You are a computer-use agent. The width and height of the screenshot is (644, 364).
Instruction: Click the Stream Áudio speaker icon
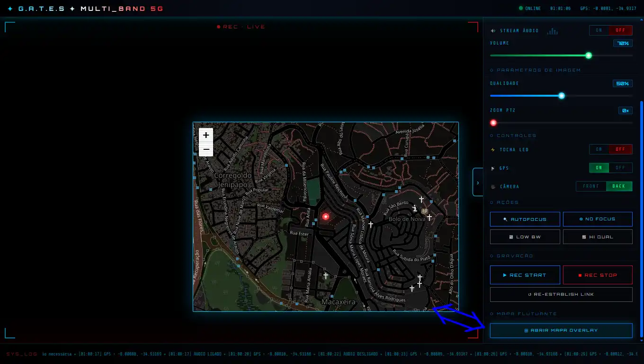pos(493,31)
